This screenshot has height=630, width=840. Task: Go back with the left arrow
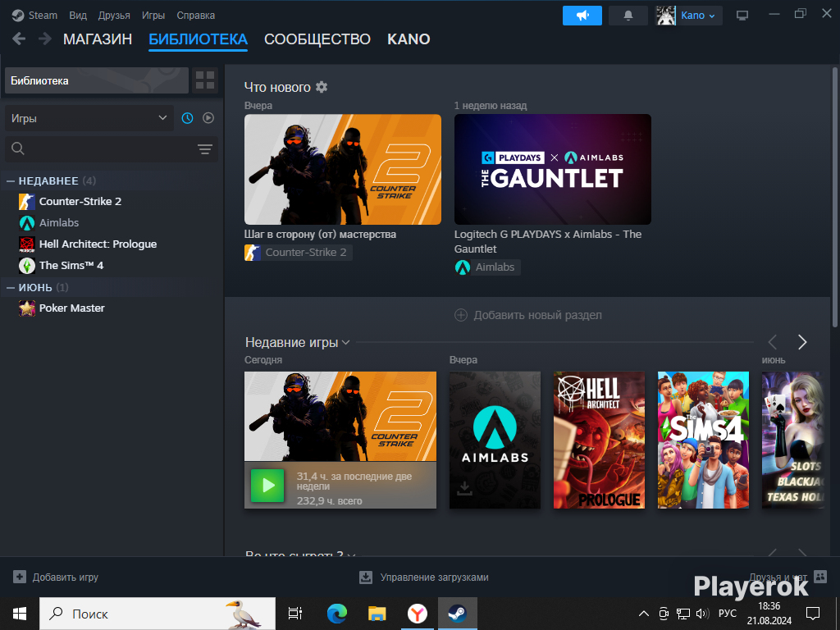[x=19, y=39]
